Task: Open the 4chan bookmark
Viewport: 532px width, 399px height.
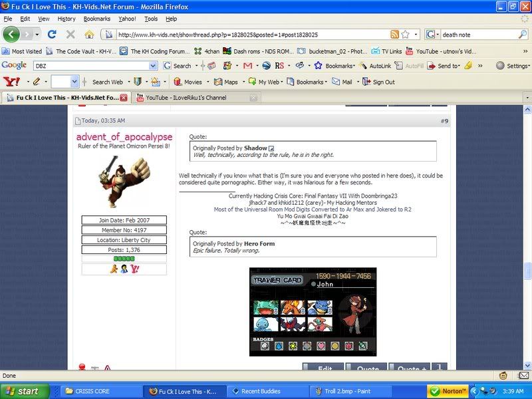Action: [207, 51]
